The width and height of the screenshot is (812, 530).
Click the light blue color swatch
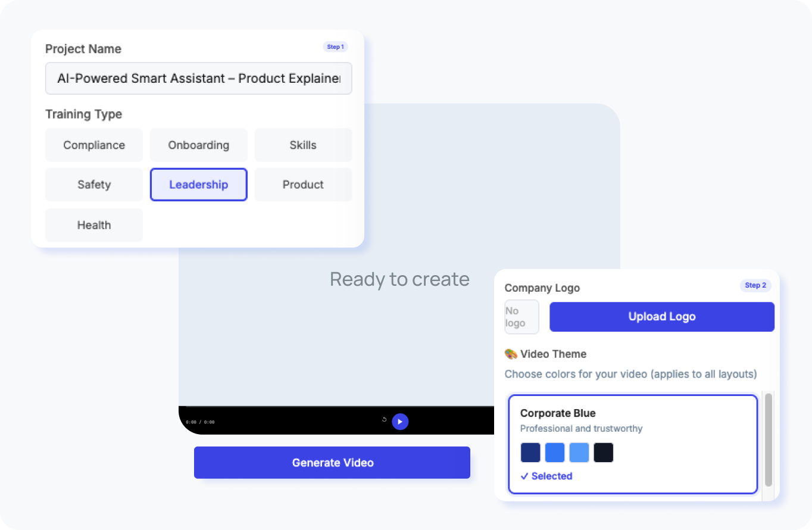point(579,453)
